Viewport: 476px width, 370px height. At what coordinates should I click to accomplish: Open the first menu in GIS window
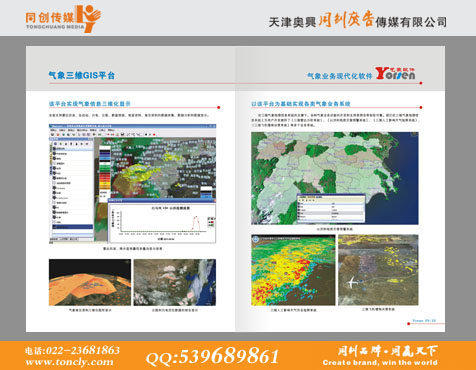point(53,130)
